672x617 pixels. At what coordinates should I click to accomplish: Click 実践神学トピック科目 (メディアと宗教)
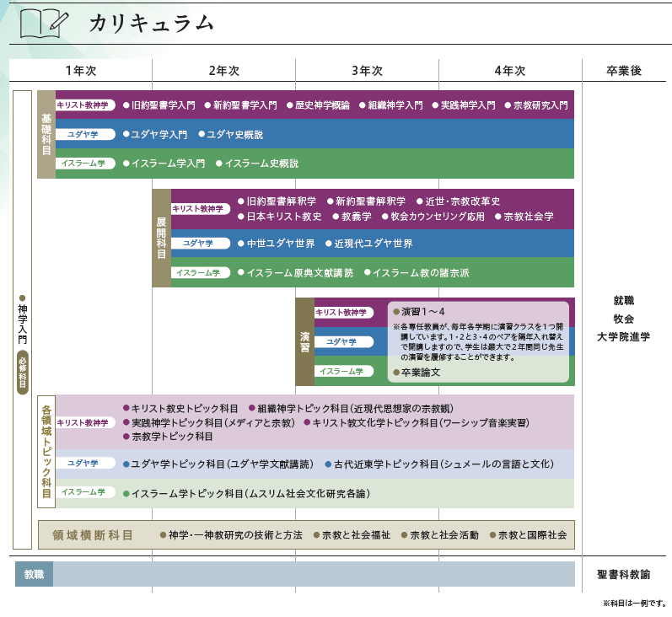click(x=210, y=423)
